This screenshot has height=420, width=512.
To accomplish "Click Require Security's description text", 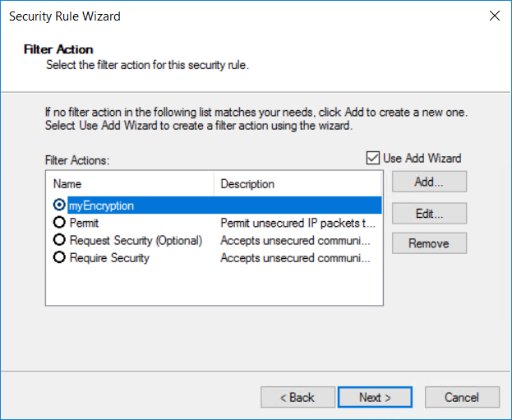I will 296,258.
